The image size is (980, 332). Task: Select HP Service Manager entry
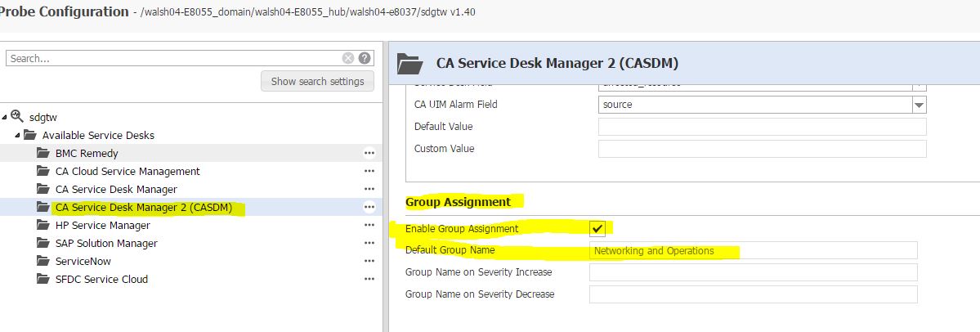pyautogui.click(x=102, y=225)
